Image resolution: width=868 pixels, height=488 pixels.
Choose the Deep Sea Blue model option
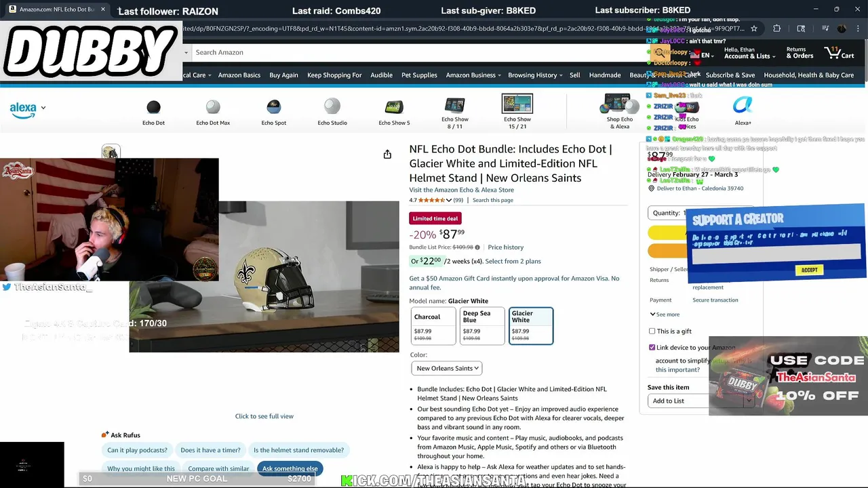(x=482, y=326)
